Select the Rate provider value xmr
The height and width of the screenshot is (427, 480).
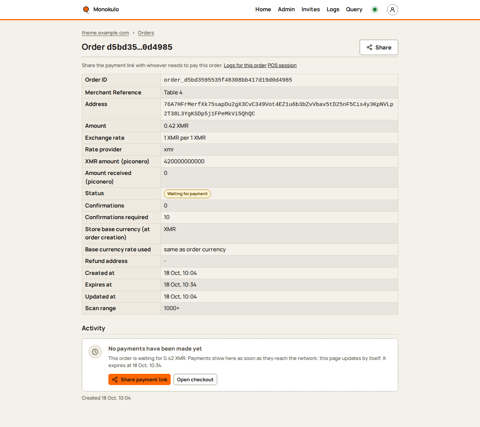[169, 149]
